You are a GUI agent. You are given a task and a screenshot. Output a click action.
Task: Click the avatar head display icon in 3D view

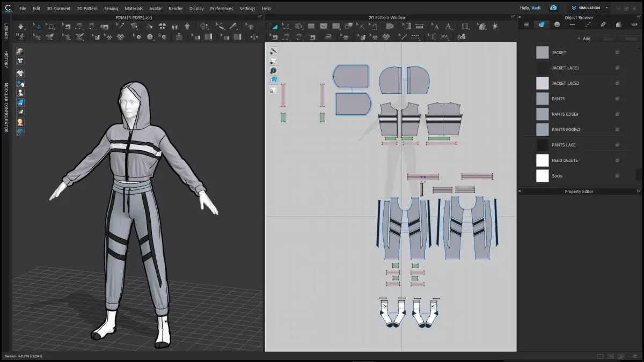click(x=20, y=122)
